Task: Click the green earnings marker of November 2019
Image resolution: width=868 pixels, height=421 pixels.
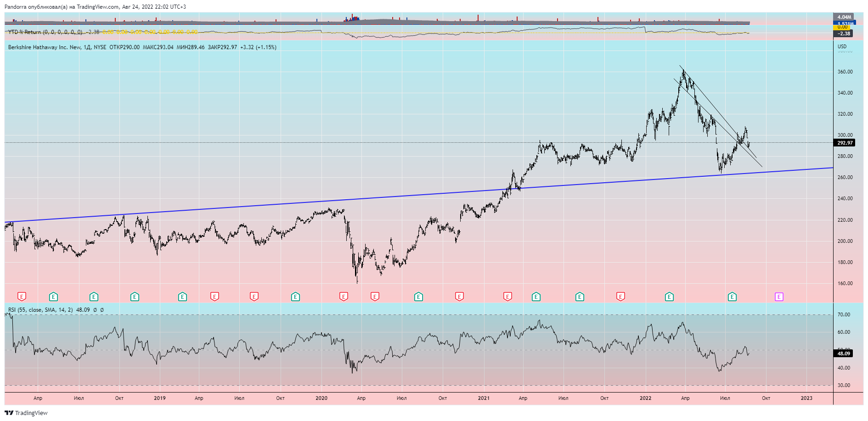Action: click(x=295, y=297)
